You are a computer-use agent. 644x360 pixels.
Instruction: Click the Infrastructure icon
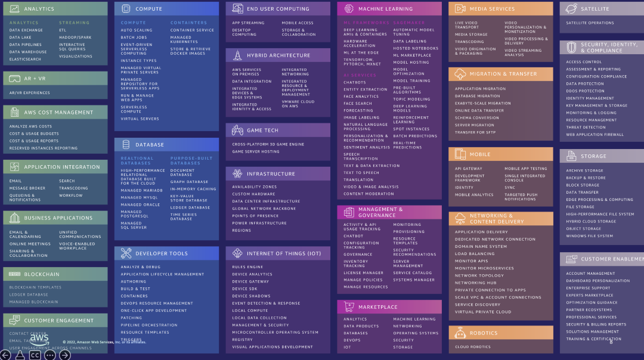[x=237, y=173]
